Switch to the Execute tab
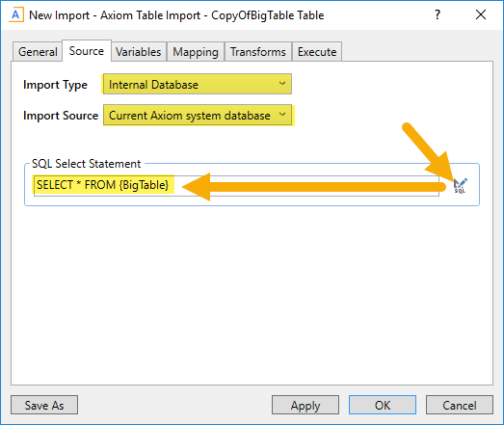The height and width of the screenshot is (425, 504). pyautogui.click(x=317, y=52)
